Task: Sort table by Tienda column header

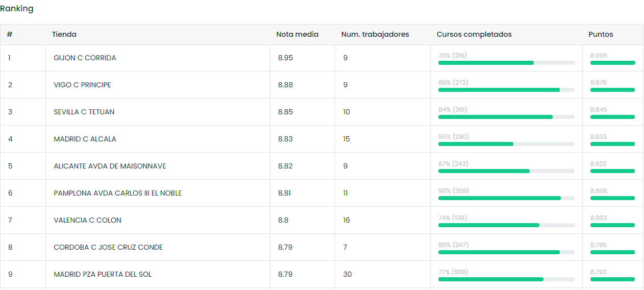Action: click(64, 35)
